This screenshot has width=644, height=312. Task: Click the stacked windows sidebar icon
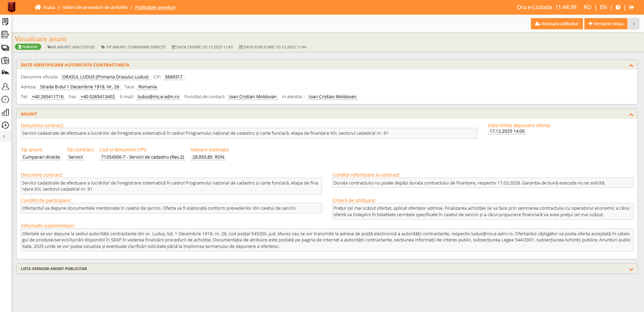click(5, 48)
